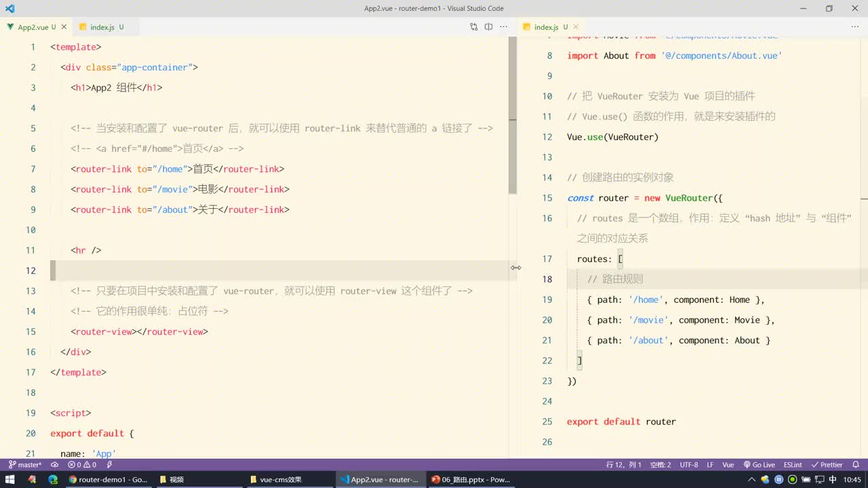
Task: Close the index.js tab in right group
Action: point(576,27)
